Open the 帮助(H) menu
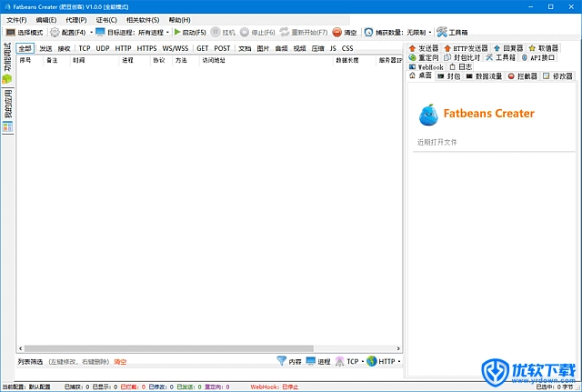This screenshot has width=582, height=392. (x=180, y=20)
